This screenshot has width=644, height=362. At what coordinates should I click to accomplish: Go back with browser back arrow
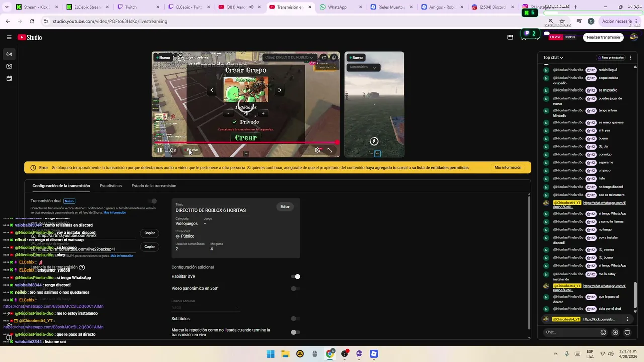click(8, 21)
